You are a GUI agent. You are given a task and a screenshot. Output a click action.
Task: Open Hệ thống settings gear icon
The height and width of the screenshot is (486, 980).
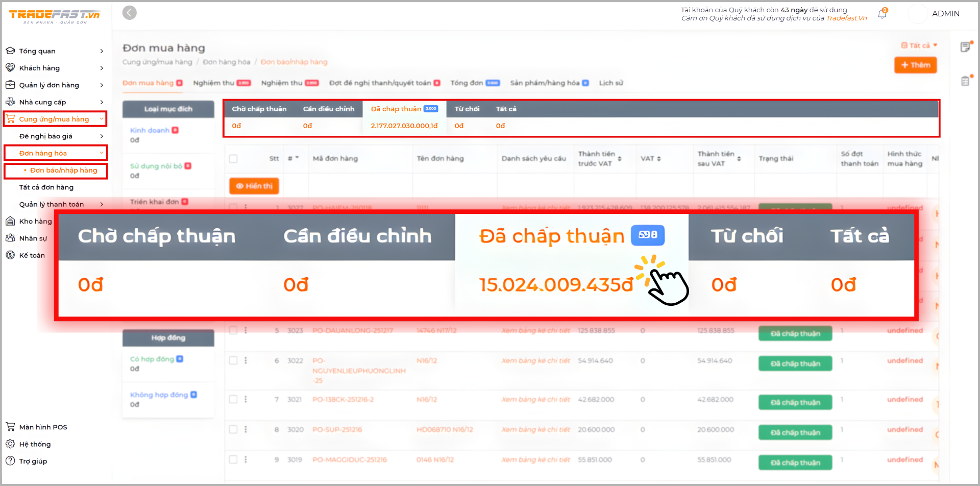(x=10, y=444)
